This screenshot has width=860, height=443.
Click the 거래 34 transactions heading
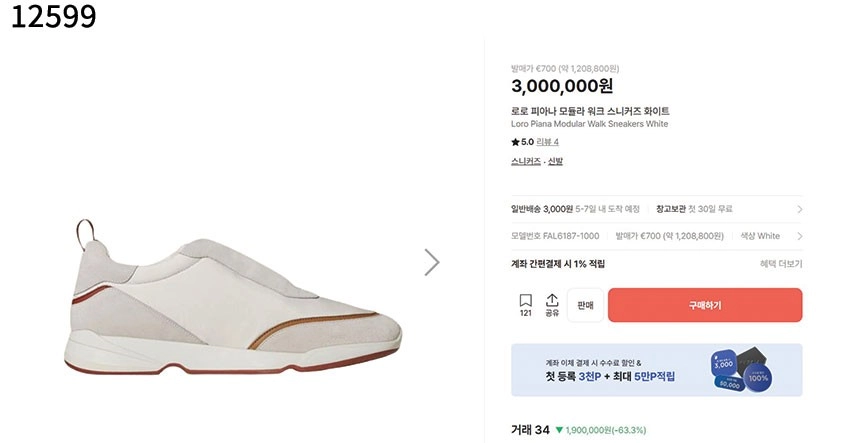[530, 430]
